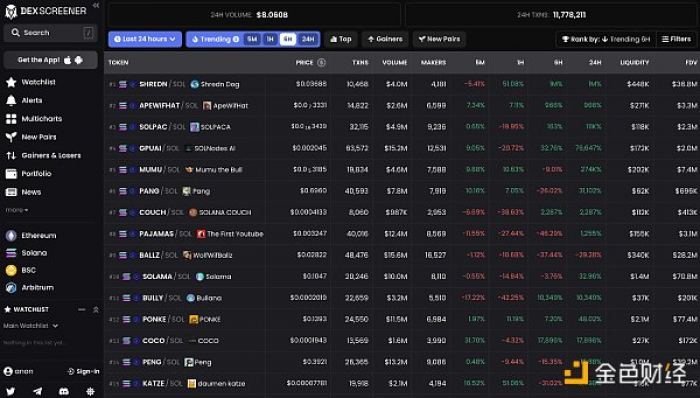This screenshot has height=398, width=700.
Task: Open Rank by Trending 6H dropdown
Action: [x=605, y=39]
